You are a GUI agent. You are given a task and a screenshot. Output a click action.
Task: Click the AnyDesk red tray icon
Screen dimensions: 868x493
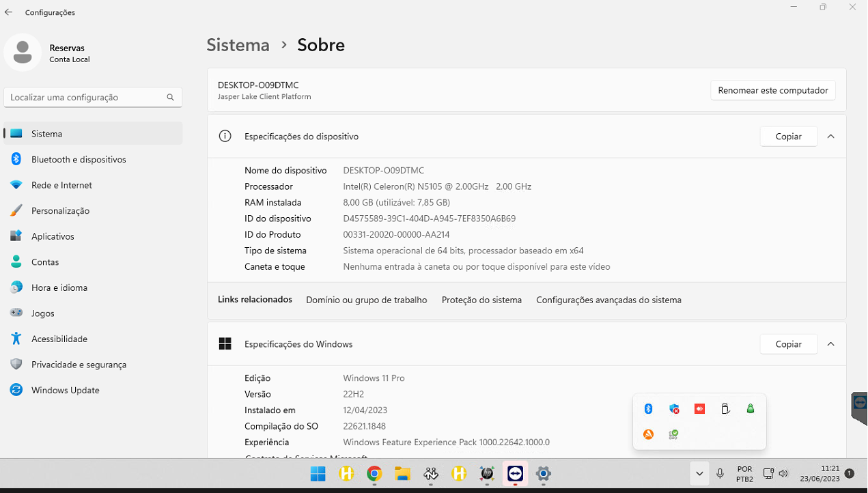click(x=699, y=409)
